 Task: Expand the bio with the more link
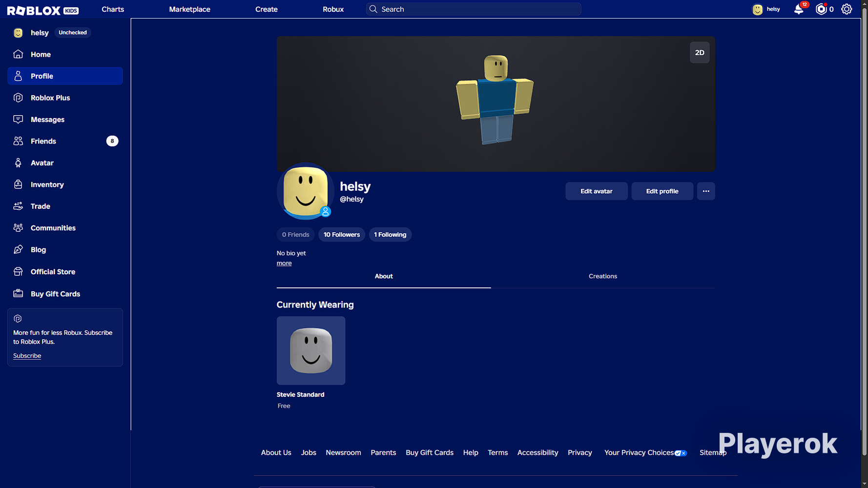pyautogui.click(x=284, y=264)
